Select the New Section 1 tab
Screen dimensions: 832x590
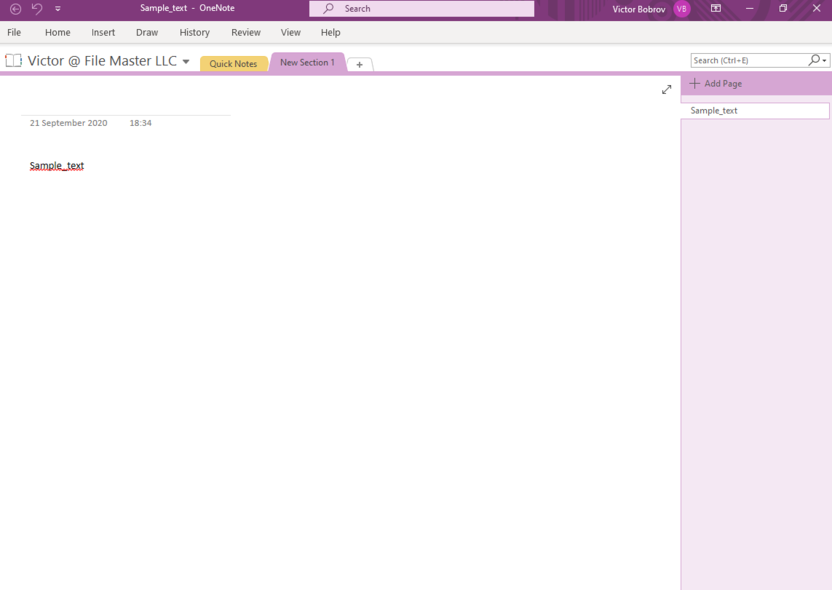click(307, 63)
